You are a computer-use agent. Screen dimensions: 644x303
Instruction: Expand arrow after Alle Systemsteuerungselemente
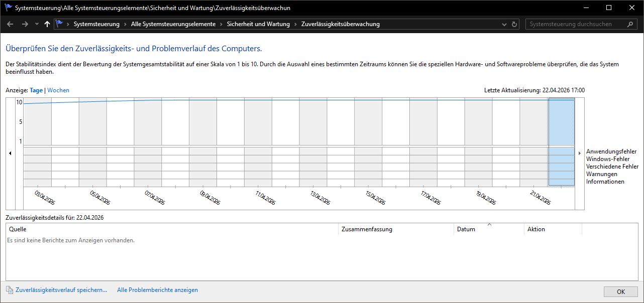222,24
